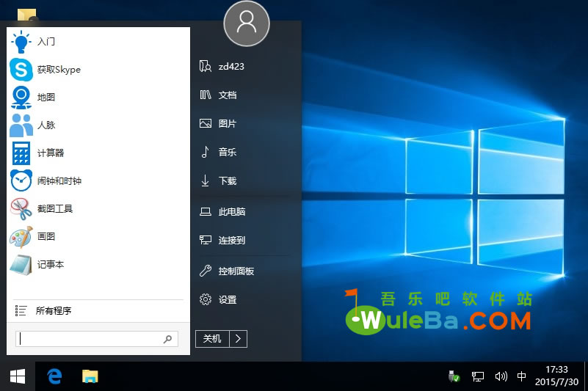Open 控制面板 (Control Panel)
The width and height of the screenshot is (588, 391).
click(236, 271)
